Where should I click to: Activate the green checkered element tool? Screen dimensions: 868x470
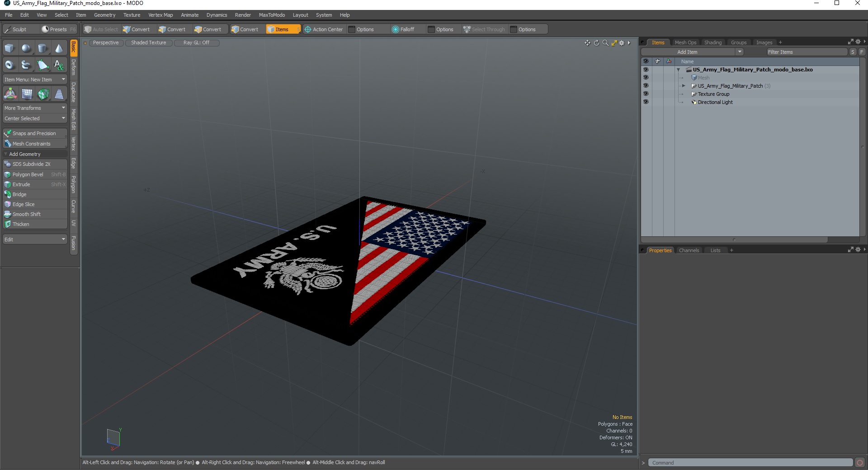pyautogui.click(x=43, y=94)
